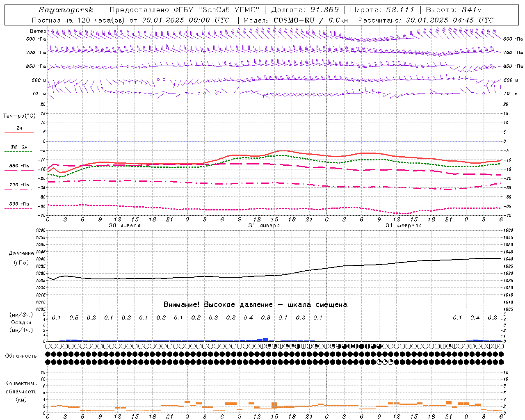This screenshot has width=525, height=420.
Task: Click the 'Ветер' wind section label
Action: pyautogui.click(x=38, y=31)
